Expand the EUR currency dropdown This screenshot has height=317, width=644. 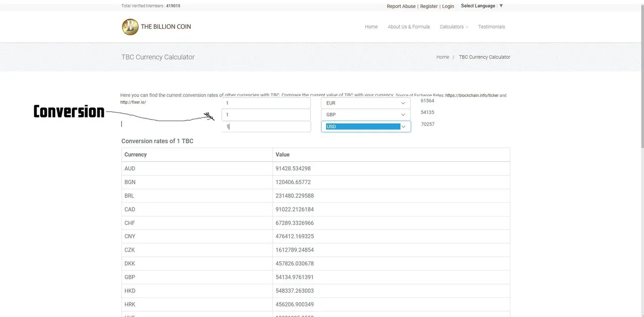(366, 103)
